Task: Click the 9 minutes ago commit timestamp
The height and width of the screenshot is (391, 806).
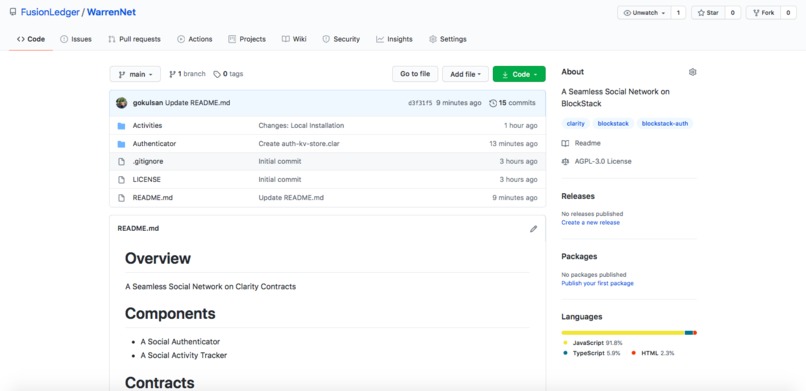Action: [459, 103]
